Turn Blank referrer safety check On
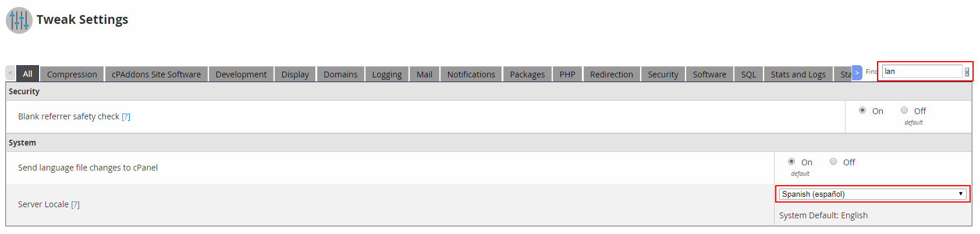 point(862,111)
